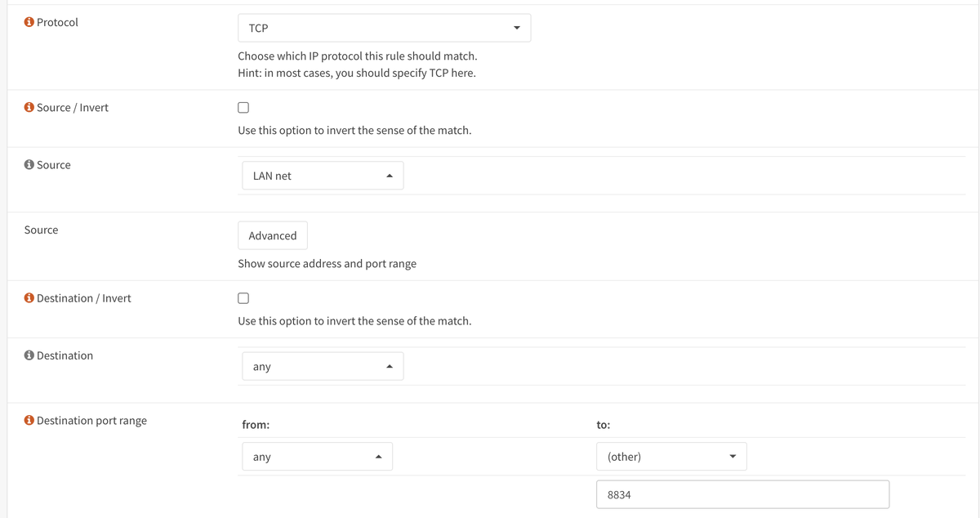
Task: Expand the Destination any dropdown
Action: [323, 367]
